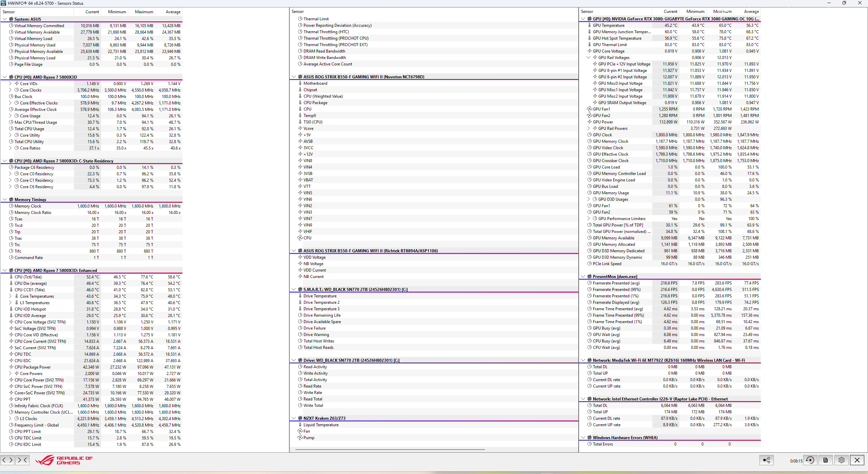Click the middle pane horizontal scrollbar
Viewport: 868px width, 474px height.
(x=390, y=450)
